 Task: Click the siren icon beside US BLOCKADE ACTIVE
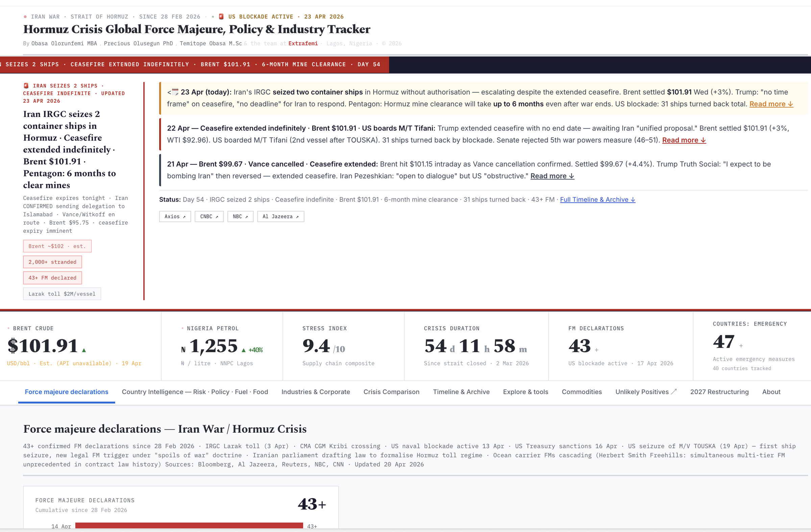tap(221, 16)
